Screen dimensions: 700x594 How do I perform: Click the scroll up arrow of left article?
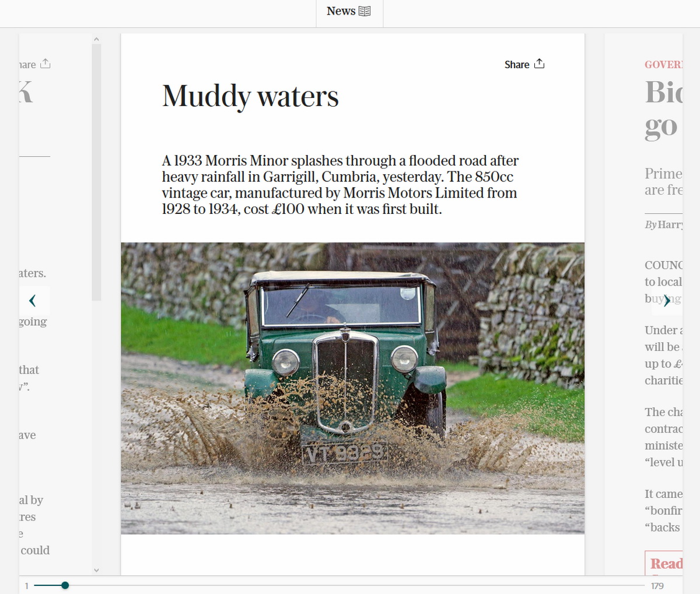pyautogui.click(x=96, y=40)
